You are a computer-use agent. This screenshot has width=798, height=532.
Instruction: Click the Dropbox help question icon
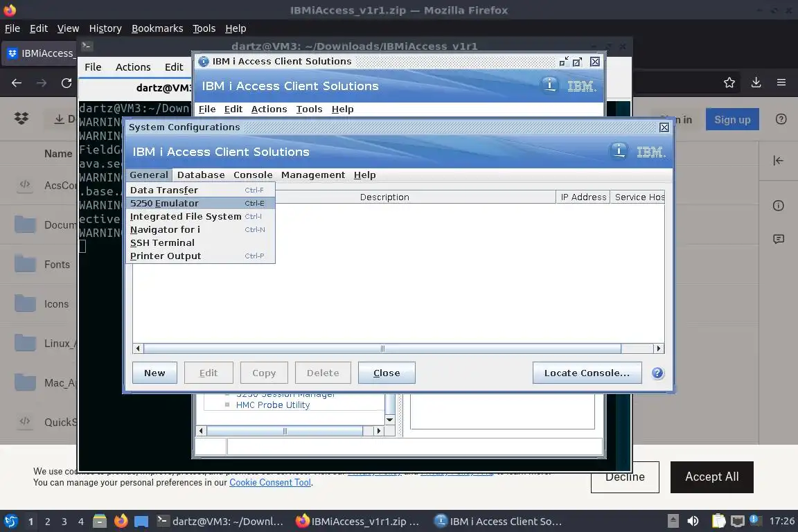click(x=781, y=119)
